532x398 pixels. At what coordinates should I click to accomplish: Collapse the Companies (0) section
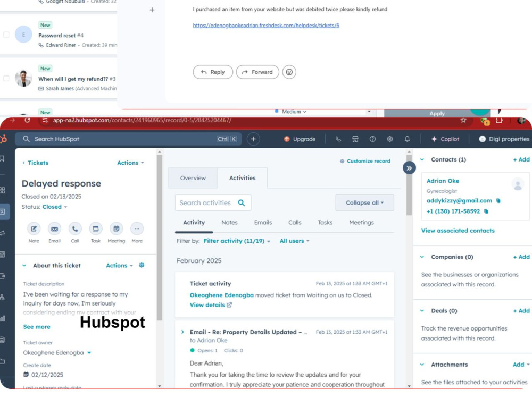(422, 257)
